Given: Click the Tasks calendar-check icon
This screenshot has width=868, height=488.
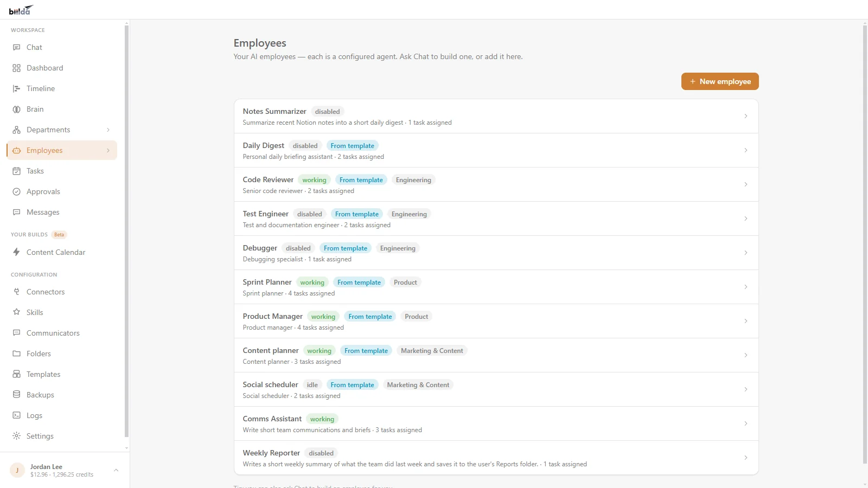Looking at the screenshot, I should (x=16, y=171).
